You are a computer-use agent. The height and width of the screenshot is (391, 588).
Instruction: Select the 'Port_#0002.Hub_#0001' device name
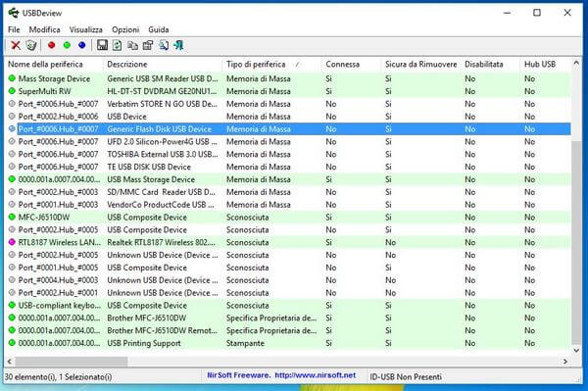tap(58, 292)
